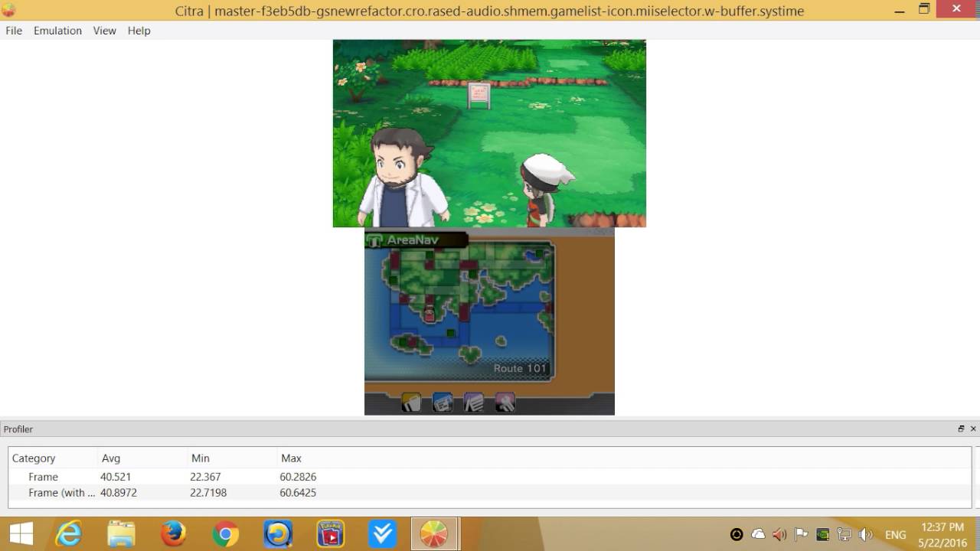Open the OneDrive cloud tray icon
This screenshot has width=980, height=551.
click(758, 535)
